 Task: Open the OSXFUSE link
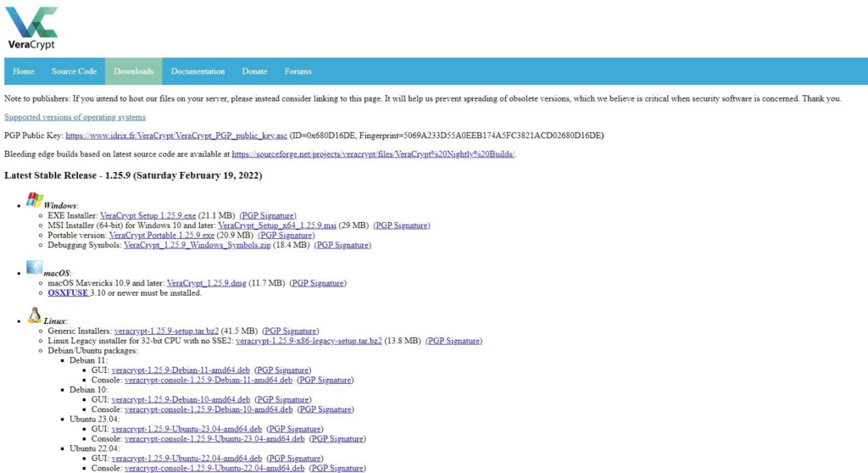pyautogui.click(x=68, y=293)
